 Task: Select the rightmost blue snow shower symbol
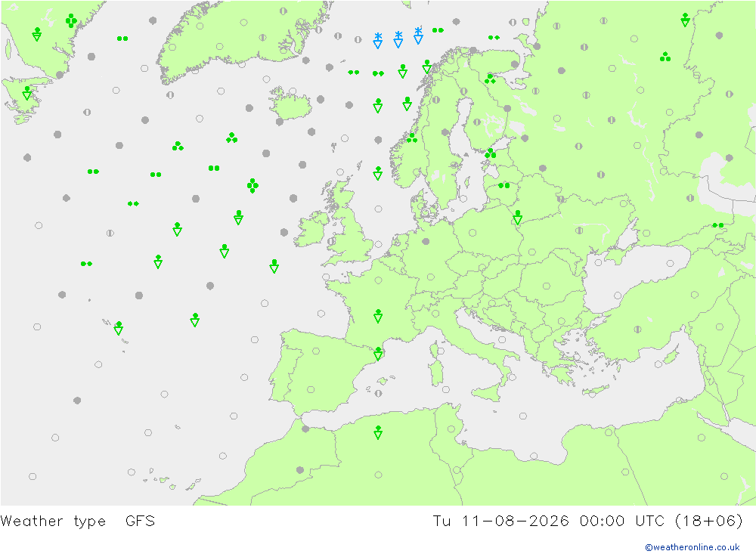coord(419,36)
